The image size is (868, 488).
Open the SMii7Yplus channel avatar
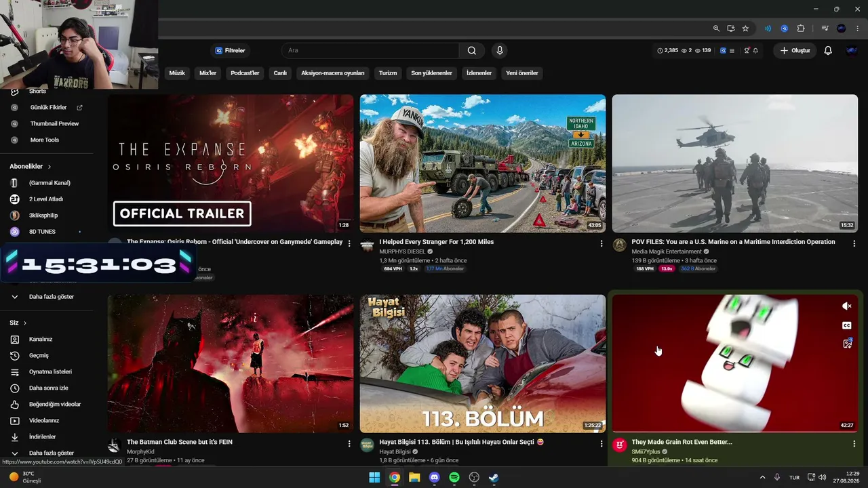point(619,445)
